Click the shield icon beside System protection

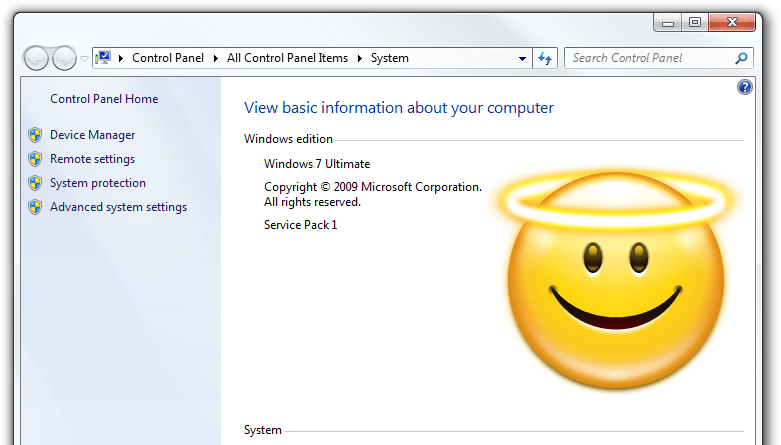[x=35, y=183]
